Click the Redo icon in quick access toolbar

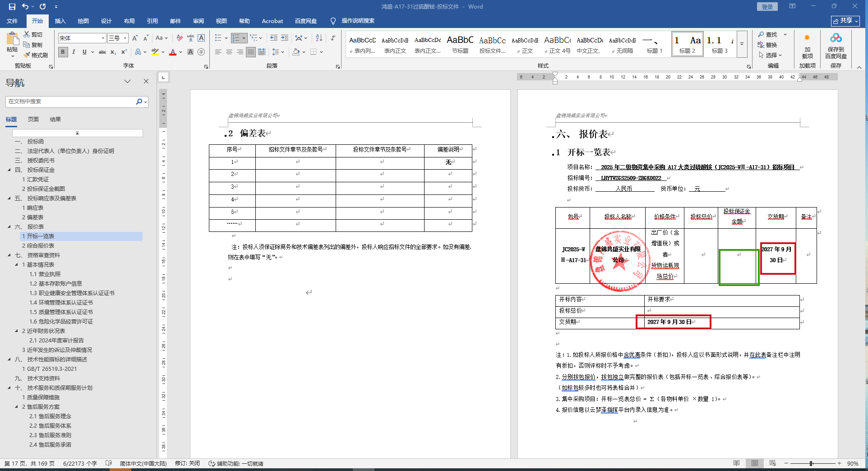pos(43,7)
